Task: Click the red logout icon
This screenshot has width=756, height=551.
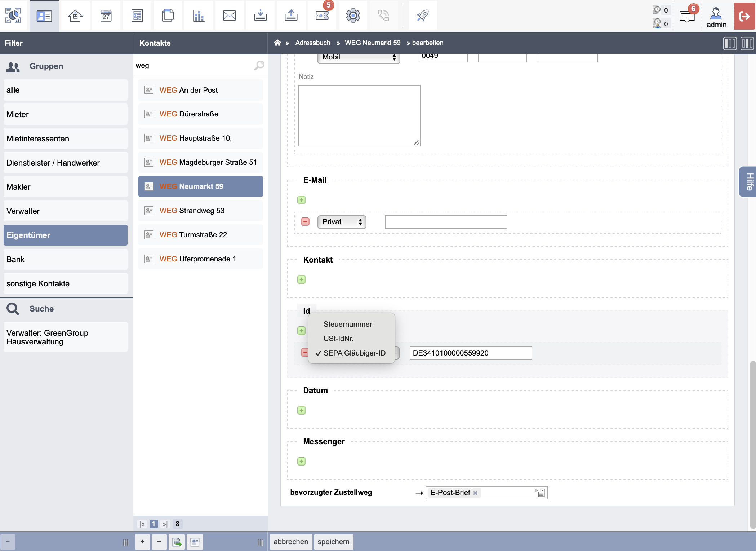Action: (744, 16)
